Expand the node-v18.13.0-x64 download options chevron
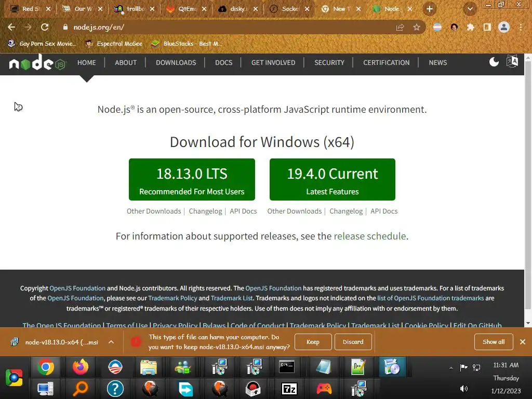The height and width of the screenshot is (399, 532). 111,342
